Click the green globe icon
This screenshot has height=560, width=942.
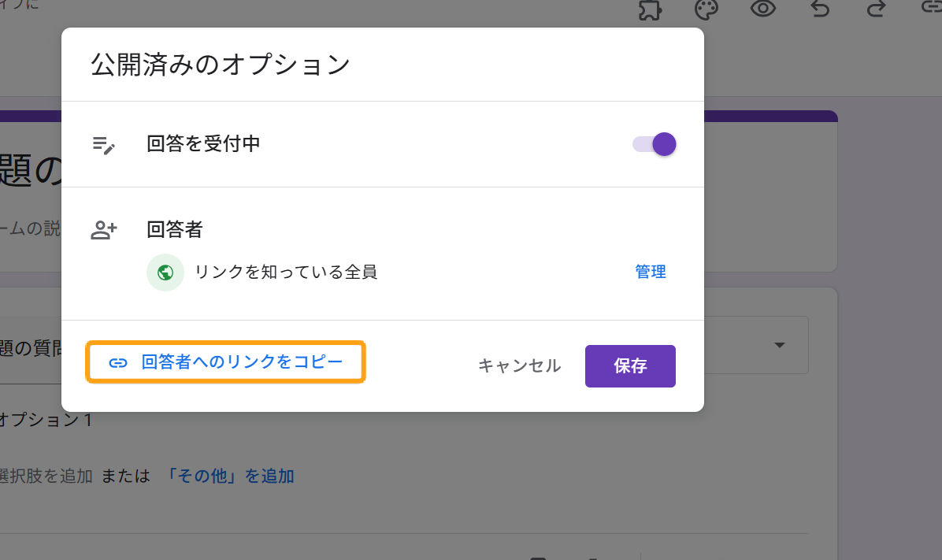point(165,273)
